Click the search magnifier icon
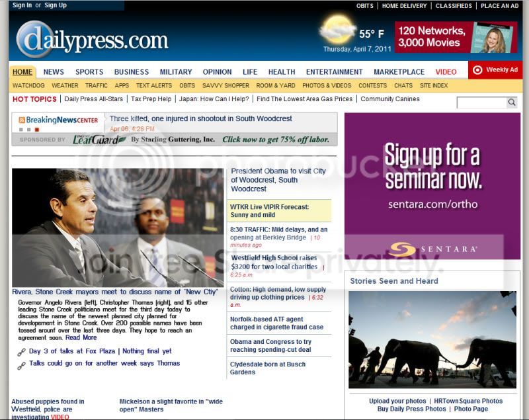Image resolution: width=529 pixels, height=420 pixels. click(511, 103)
